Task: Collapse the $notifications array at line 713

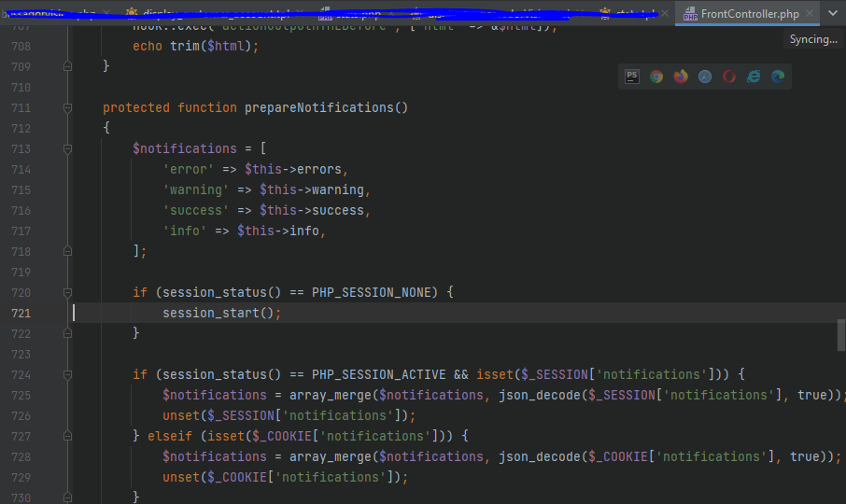Action: point(67,148)
